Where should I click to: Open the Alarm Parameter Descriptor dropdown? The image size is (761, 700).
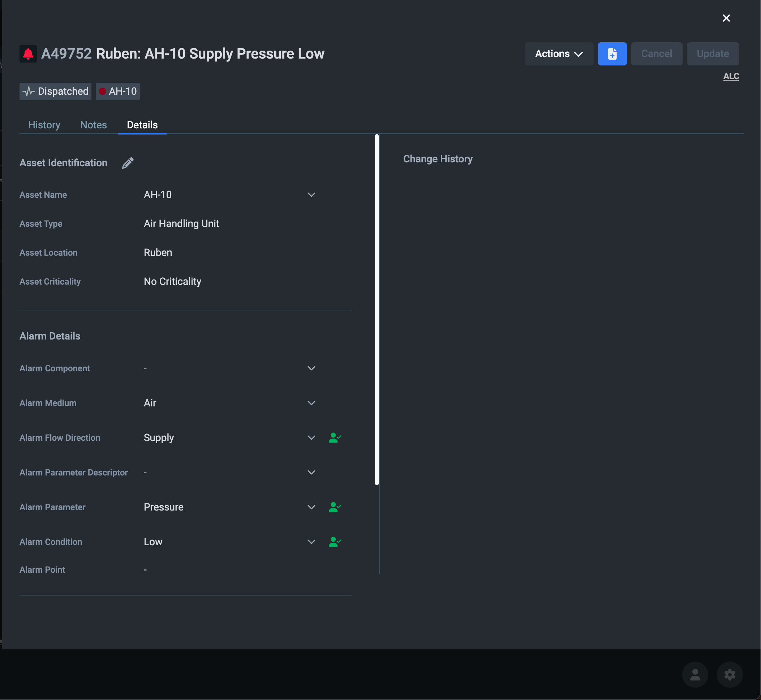pyautogui.click(x=311, y=472)
